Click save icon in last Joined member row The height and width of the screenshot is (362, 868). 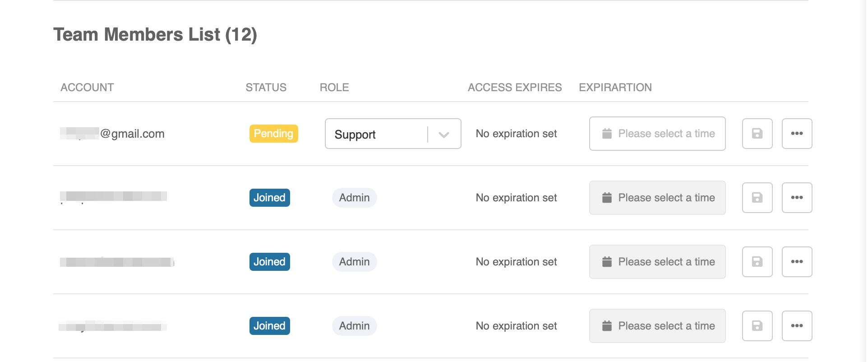757,326
